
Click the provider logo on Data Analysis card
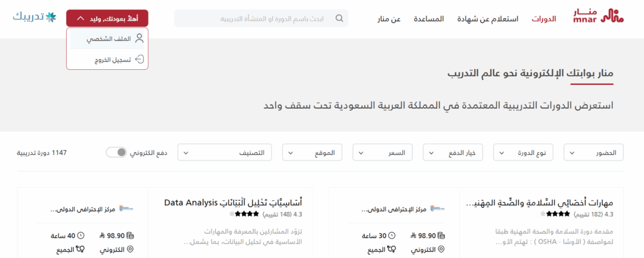(x=125, y=209)
